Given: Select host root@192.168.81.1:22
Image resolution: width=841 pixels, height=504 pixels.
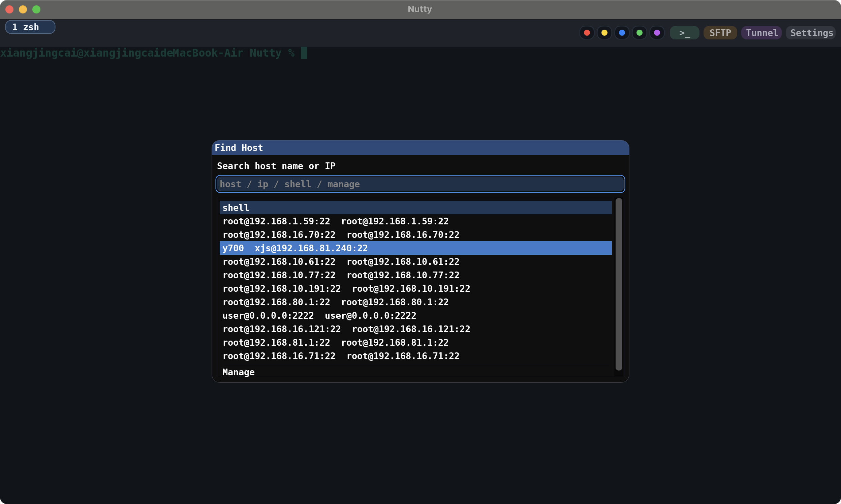Looking at the screenshot, I should pos(415,342).
